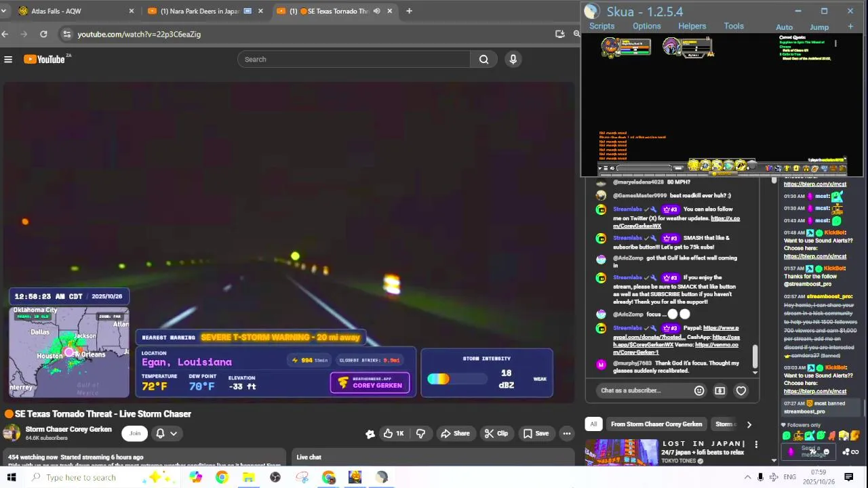Open the Windows Start menu
868x488 pixels.
(11, 477)
